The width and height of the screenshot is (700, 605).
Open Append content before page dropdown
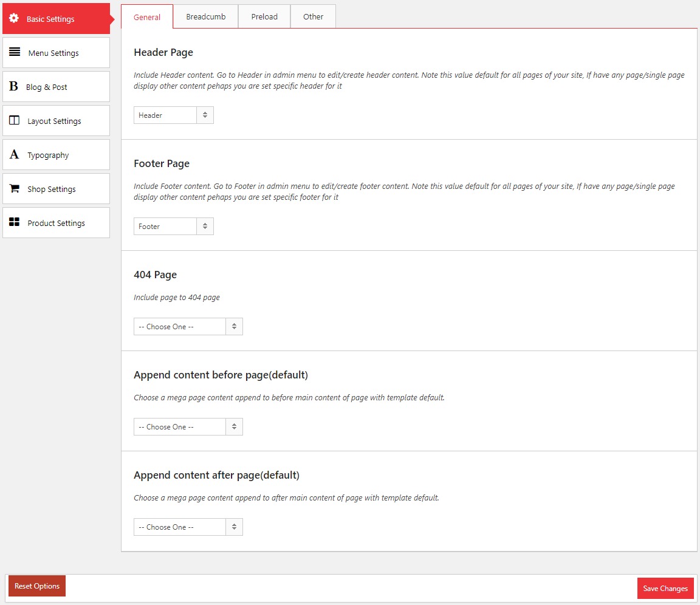click(x=188, y=427)
